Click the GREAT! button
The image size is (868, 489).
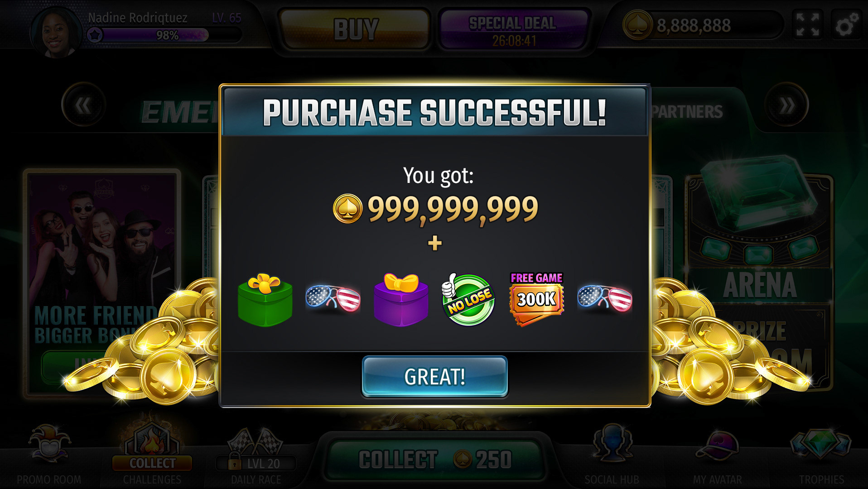[x=434, y=377]
